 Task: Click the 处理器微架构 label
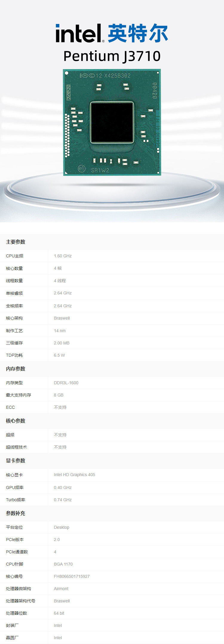(x=19, y=589)
